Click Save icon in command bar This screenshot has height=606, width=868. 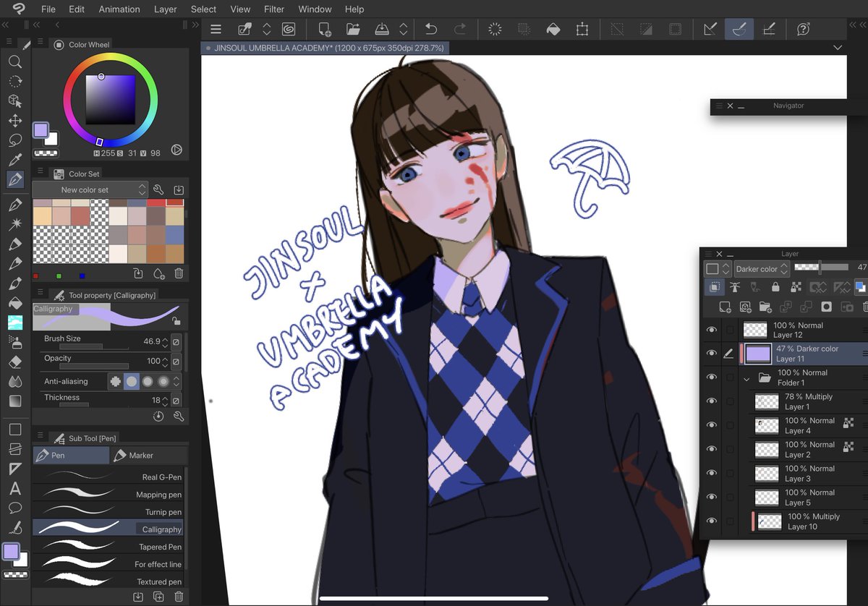pos(382,30)
